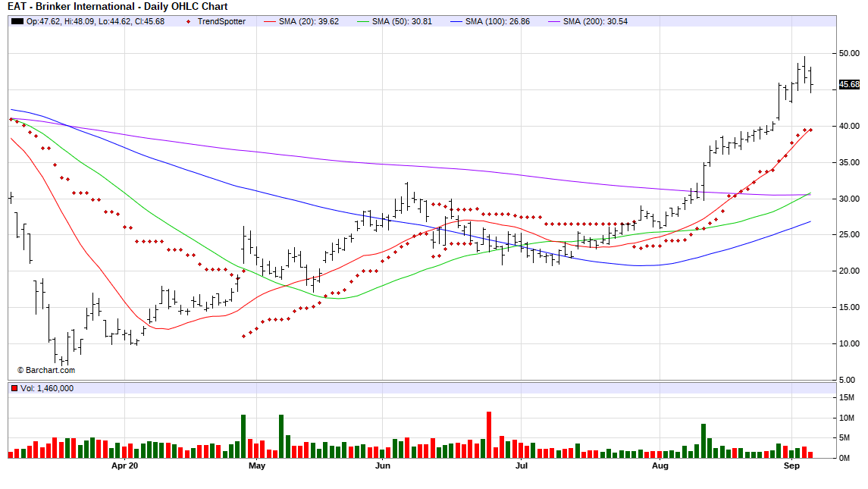Screen dimensions: 868x489
Task: Click the highlighted 45.68 current price tag
Action: 849,85
